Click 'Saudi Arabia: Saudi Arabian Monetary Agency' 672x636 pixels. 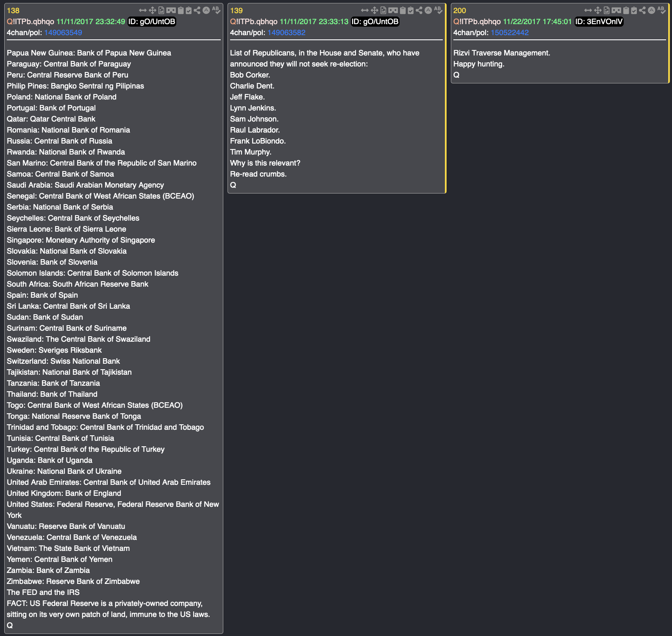[x=86, y=185]
